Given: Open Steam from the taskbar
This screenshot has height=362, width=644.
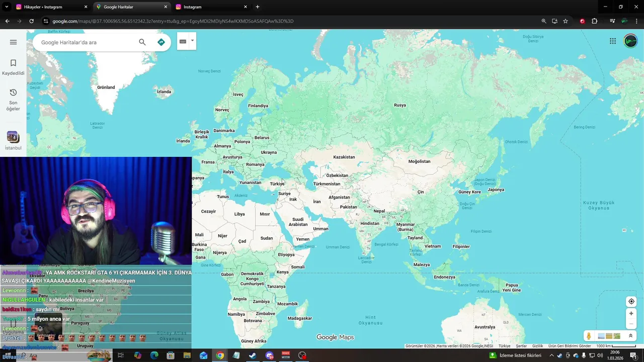Looking at the screenshot, I should click(253, 355).
